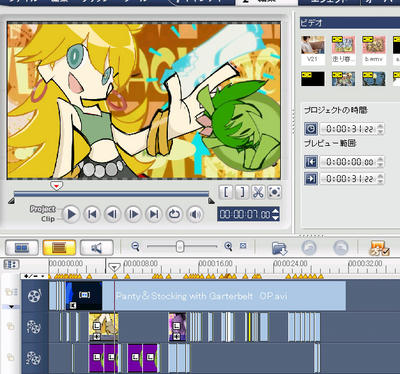Toggle ripple editing for overlay track 2

click(x=11, y=357)
